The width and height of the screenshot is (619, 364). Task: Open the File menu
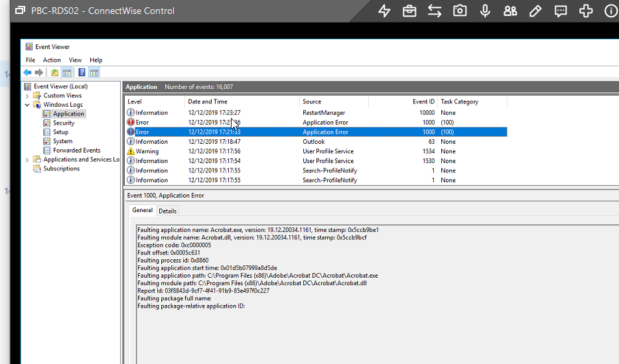31,60
